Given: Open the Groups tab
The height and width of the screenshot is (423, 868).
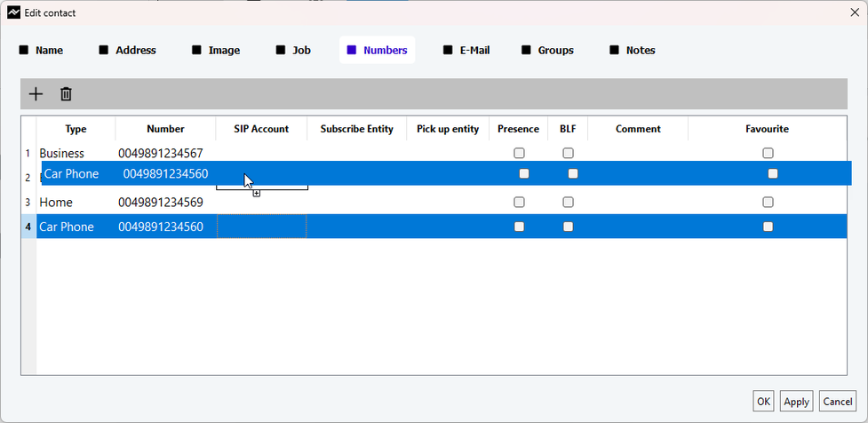Looking at the screenshot, I should [548, 51].
